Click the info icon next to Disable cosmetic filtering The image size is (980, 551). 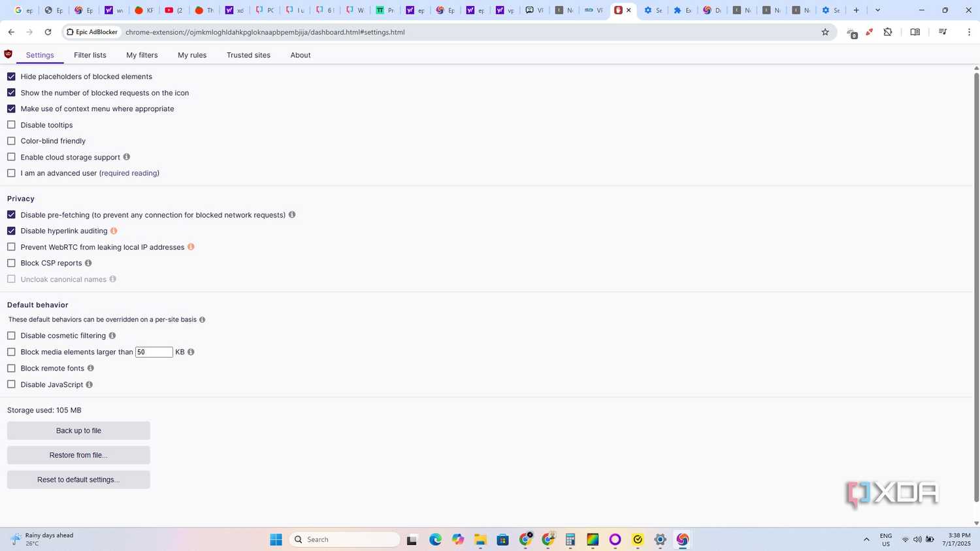112,335
